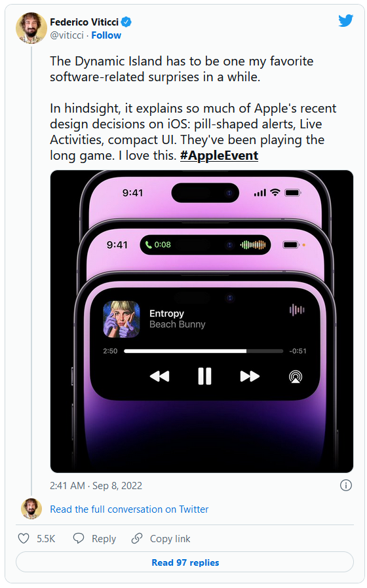Open tweet info circle icon

click(345, 485)
